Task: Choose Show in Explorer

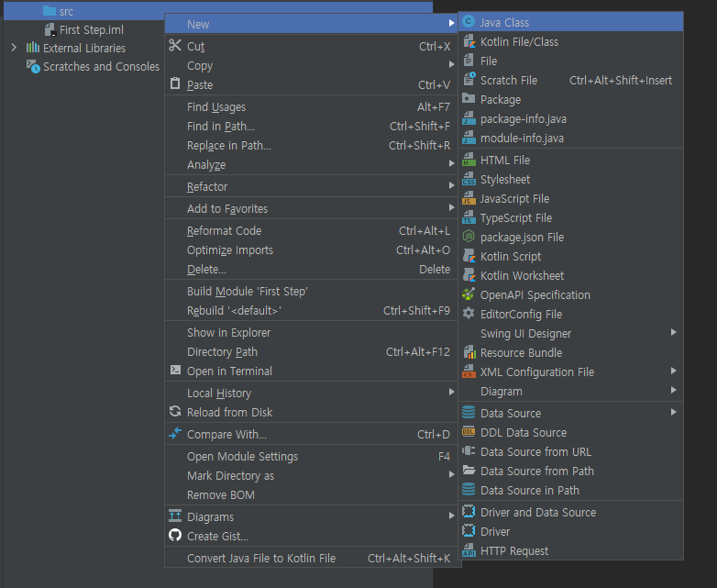Action: tap(311, 333)
